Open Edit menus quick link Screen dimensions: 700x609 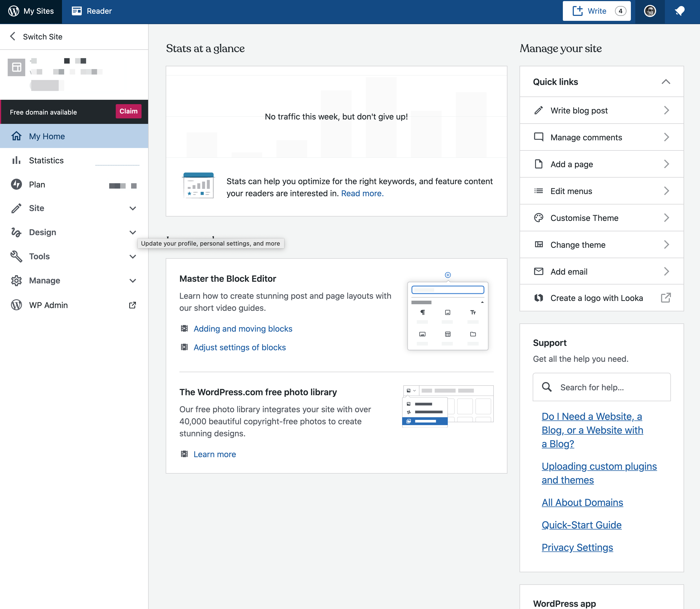pos(601,191)
